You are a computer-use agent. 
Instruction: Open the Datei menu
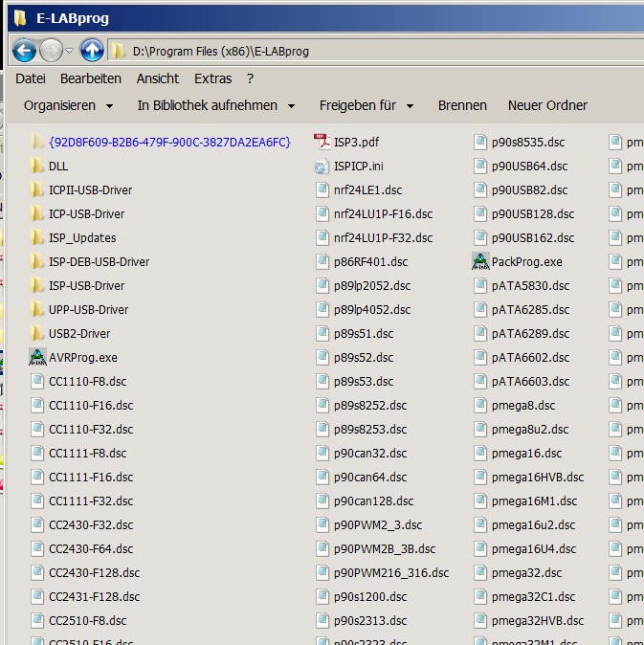(x=31, y=78)
